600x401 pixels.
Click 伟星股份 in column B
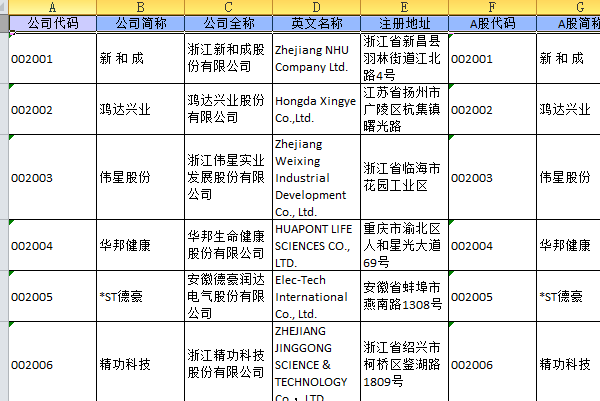[140, 177]
